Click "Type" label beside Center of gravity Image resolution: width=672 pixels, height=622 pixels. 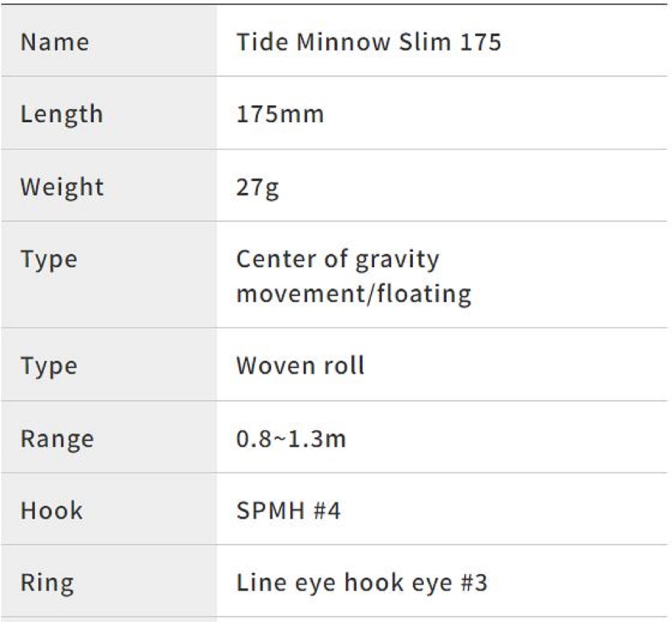pos(49,260)
